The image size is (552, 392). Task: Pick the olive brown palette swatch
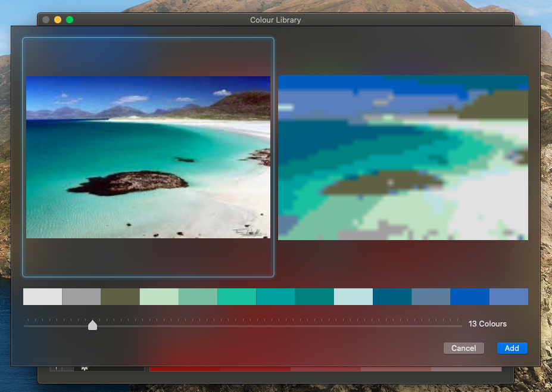(x=120, y=297)
